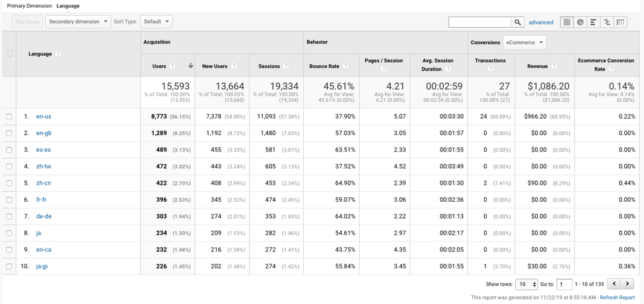The width and height of the screenshot is (644, 304).
Task: Go to the next page of rows
Action: [x=627, y=284]
